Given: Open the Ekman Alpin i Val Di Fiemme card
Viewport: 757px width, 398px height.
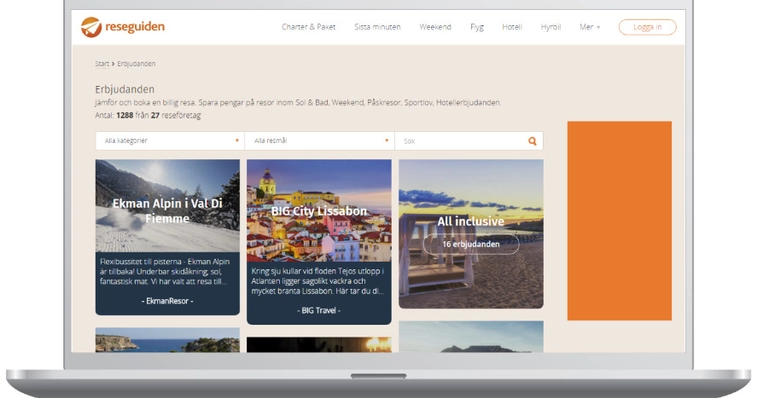Looking at the screenshot, I should [x=168, y=237].
